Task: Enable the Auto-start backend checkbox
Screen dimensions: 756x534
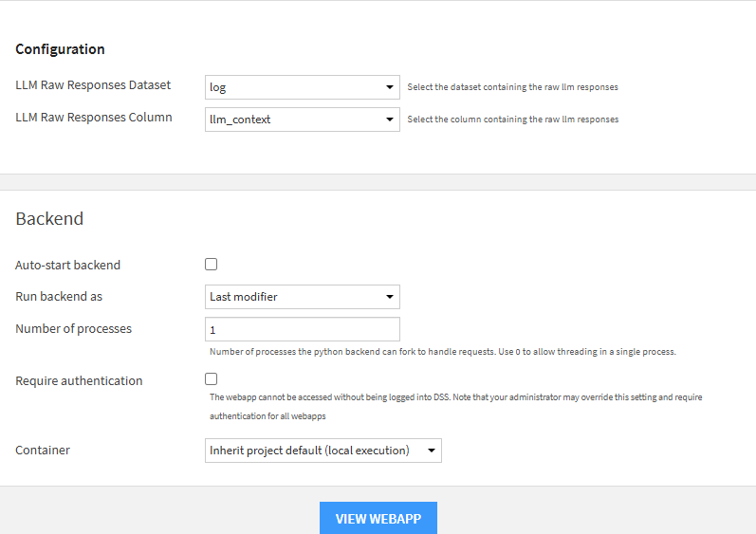Action: (212, 264)
